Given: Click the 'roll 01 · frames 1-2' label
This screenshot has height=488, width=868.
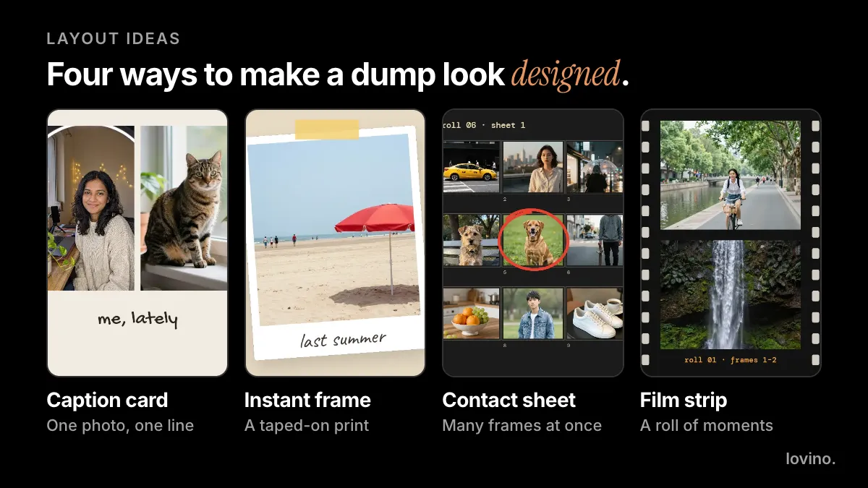Looking at the screenshot, I should [731, 359].
